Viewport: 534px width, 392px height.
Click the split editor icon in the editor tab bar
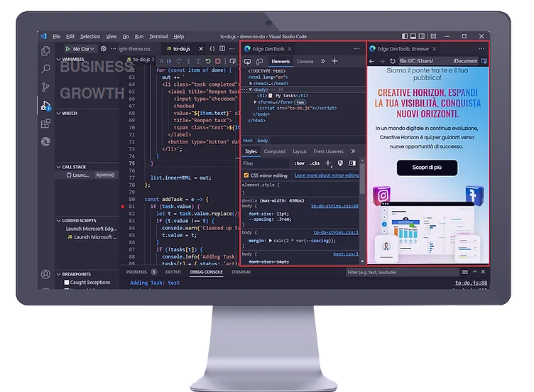[x=222, y=49]
